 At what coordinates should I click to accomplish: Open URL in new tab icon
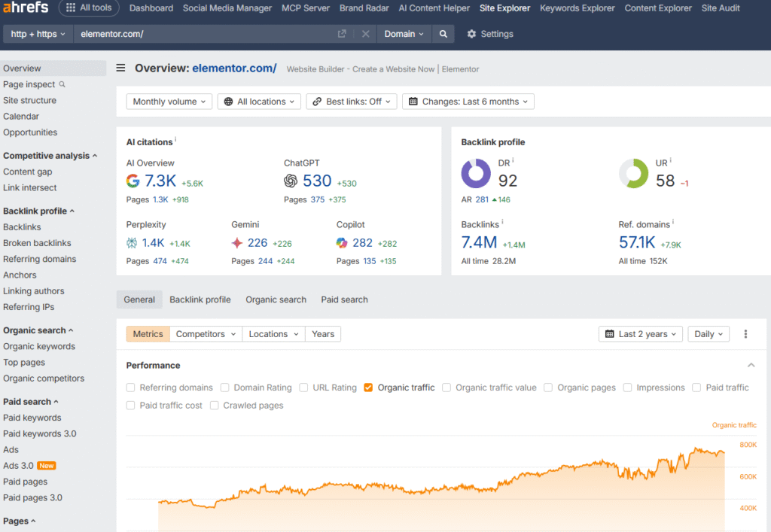(x=342, y=34)
